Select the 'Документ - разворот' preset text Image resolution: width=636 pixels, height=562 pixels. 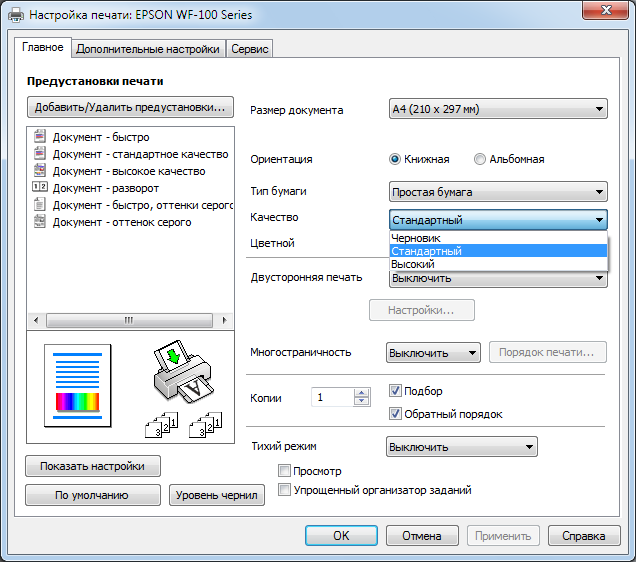click(105, 188)
